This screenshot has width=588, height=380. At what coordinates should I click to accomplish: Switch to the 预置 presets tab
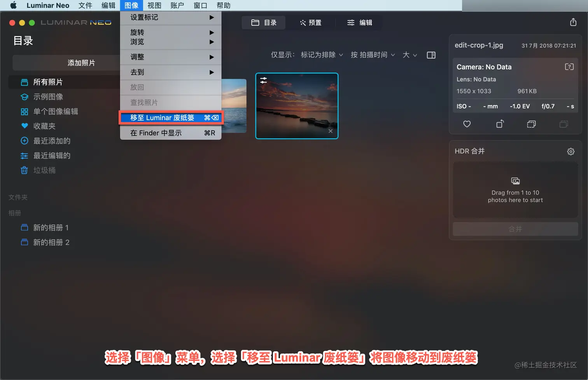(x=310, y=23)
